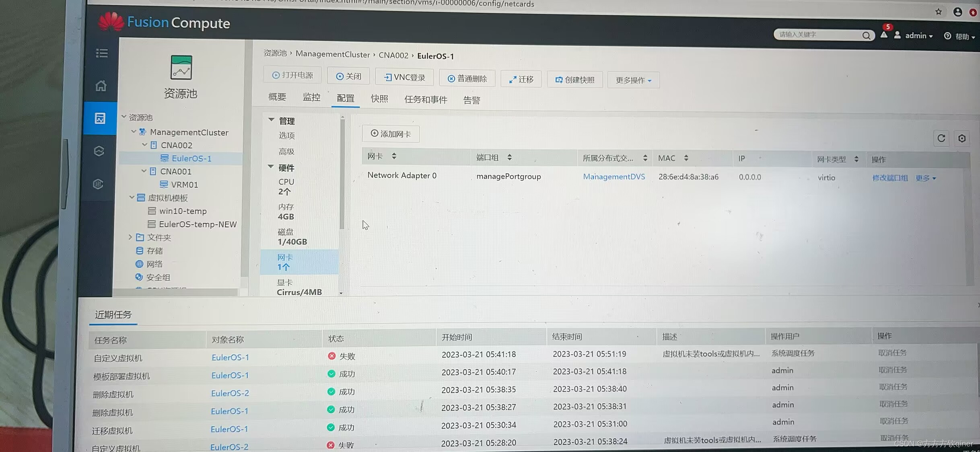Click ManagementCluster in the breadcrumb
980x452 pixels.
pos(333,54)
